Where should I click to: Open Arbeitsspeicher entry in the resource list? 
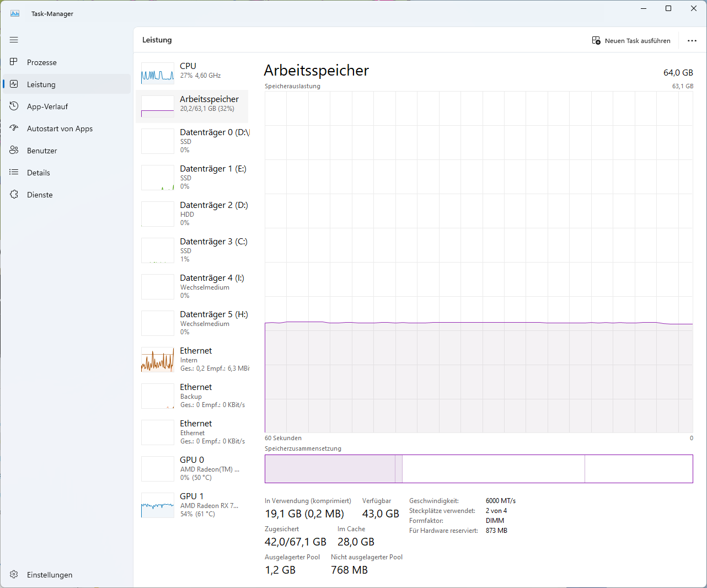[x=192, y=106]
